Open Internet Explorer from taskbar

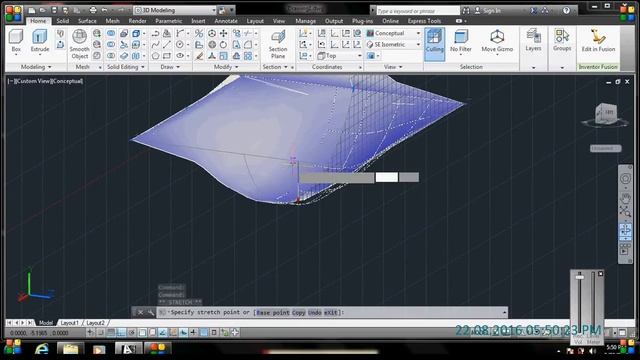point(42,349)
